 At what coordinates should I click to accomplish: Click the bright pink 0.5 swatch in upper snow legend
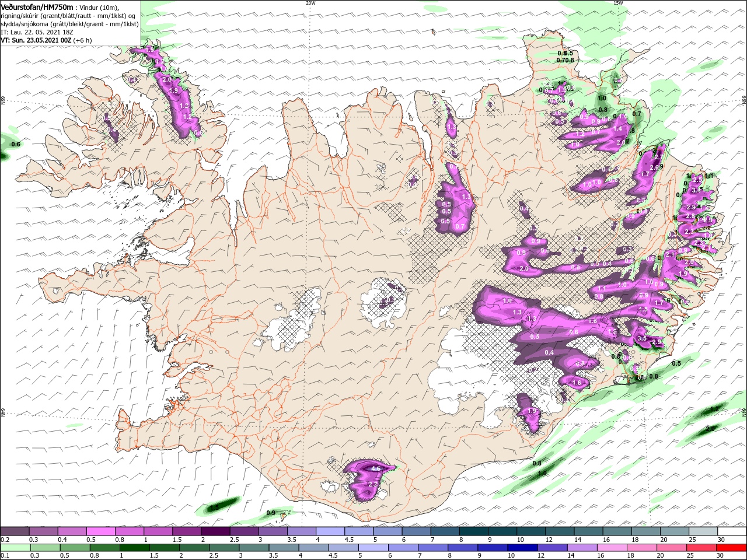click(x=101, y=531)
